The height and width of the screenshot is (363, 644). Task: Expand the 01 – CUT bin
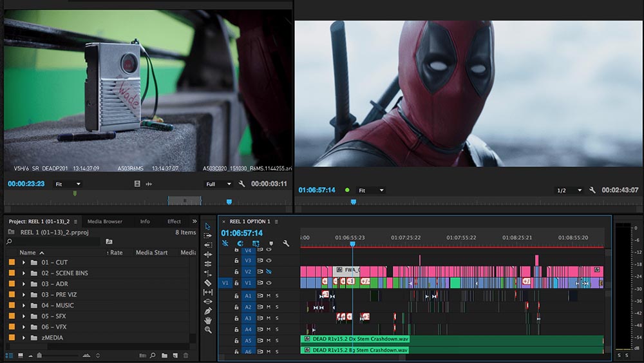coord(24,262)
